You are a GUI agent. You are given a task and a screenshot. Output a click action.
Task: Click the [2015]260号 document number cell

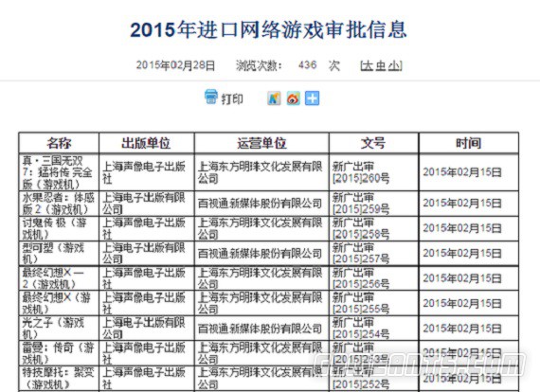tap(373, 172)
